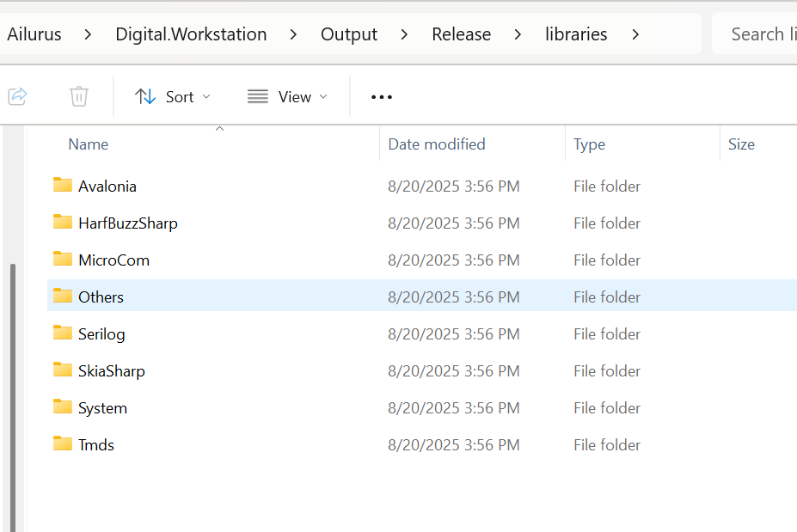The height and width of the screenshot is (532, 797).
Task: Click the Tmds folder icon
Action: pos(63,444)
